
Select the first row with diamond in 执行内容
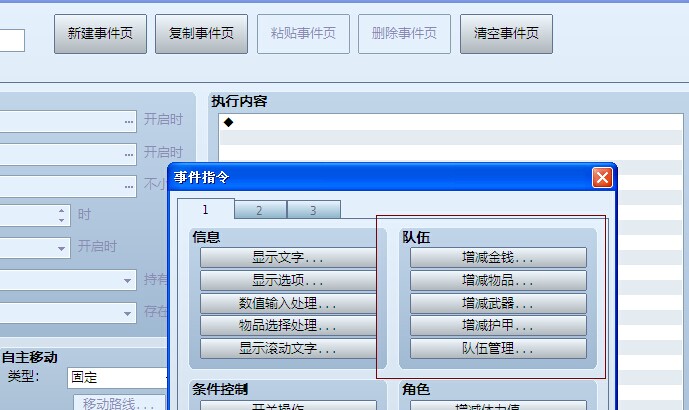pyautogui.click(x=450, y=123)
